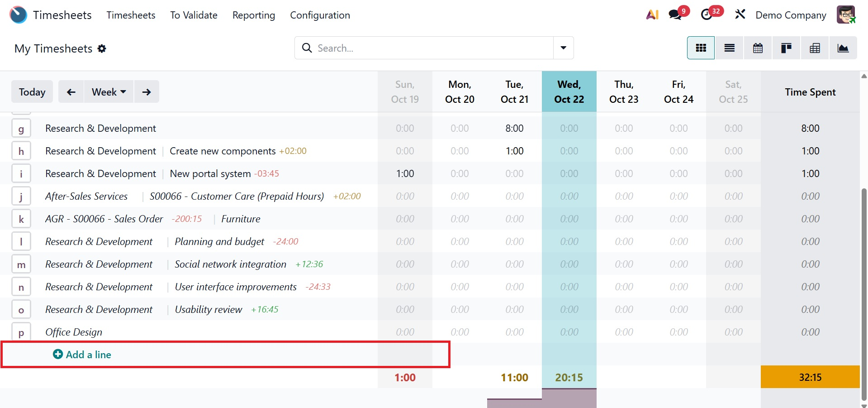Click the Search input field
This screenshot has height=408, width=868.
click(x=430, y=48)
